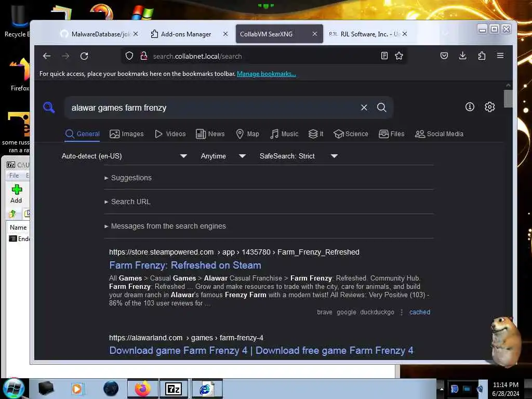Image resolution: width=532 pixels, height=399 pixels.
Task: Close the CollabVM SearXNG tab
Action: [314, 34]
